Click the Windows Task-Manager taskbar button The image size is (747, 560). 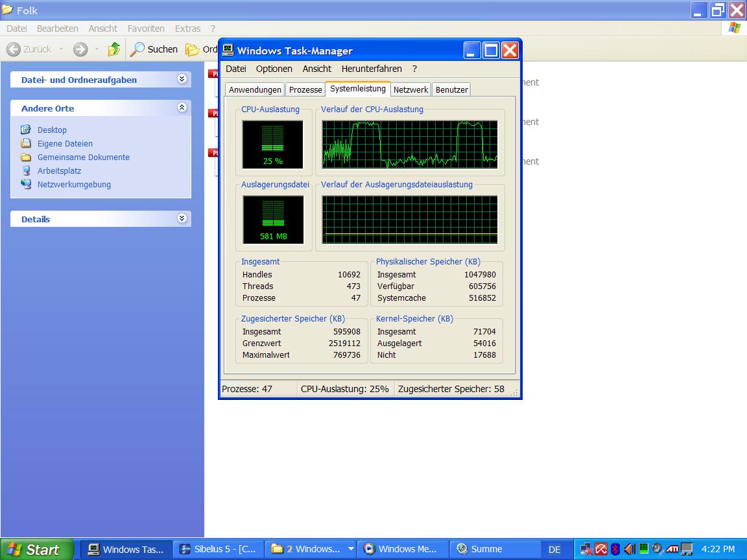(x=126, y=549)
